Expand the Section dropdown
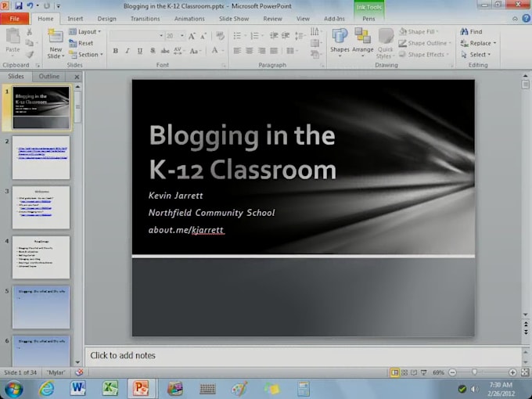The height and width of the screenshot is (399, 532). click(88, 55)
